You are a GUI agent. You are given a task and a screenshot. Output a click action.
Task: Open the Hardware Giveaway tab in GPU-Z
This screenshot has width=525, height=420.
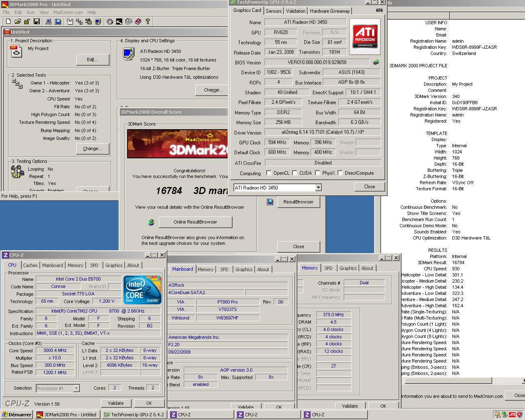330,11
